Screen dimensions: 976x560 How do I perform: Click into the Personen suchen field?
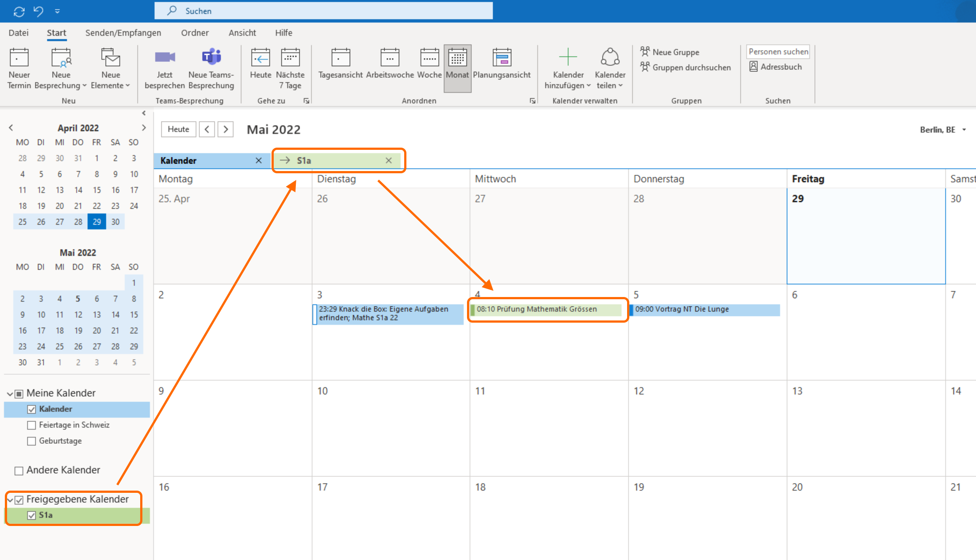pyautogui.click(x=778, y=52)
